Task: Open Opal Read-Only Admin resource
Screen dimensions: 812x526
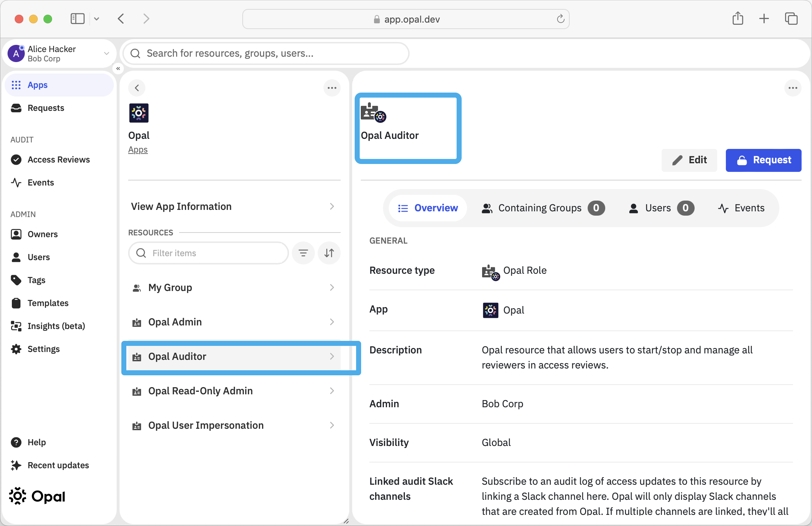Action: point(234,391)
